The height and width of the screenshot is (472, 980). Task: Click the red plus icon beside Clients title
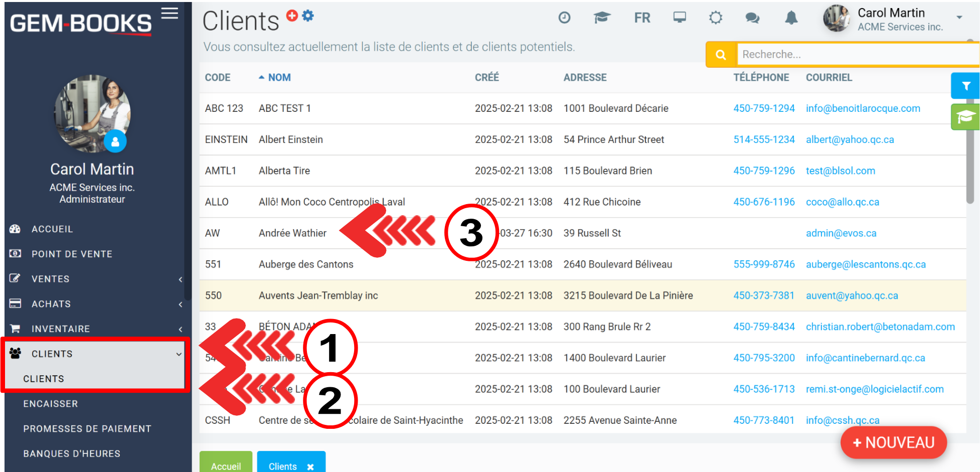click(x=292, y=16)
